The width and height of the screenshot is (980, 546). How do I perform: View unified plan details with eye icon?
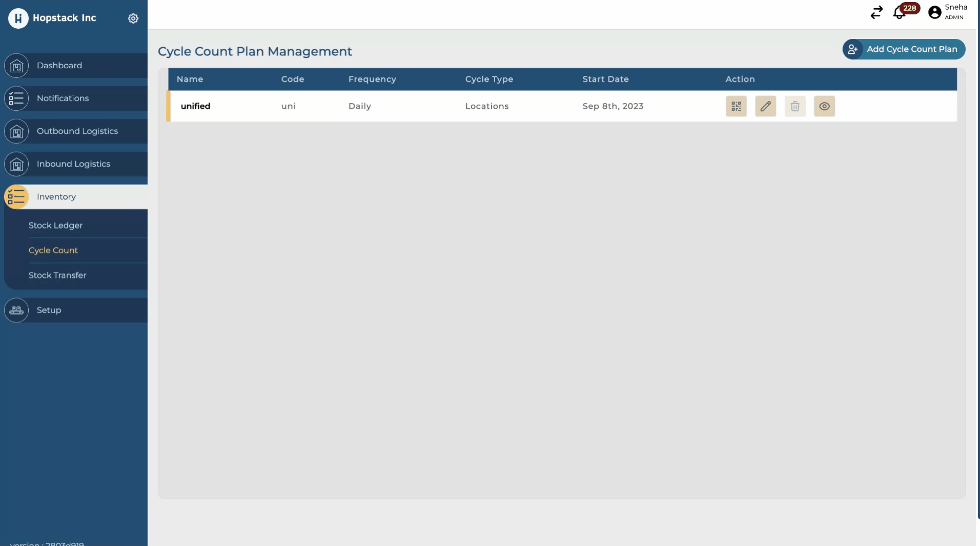pyautogui.click(x=824, y=106)
